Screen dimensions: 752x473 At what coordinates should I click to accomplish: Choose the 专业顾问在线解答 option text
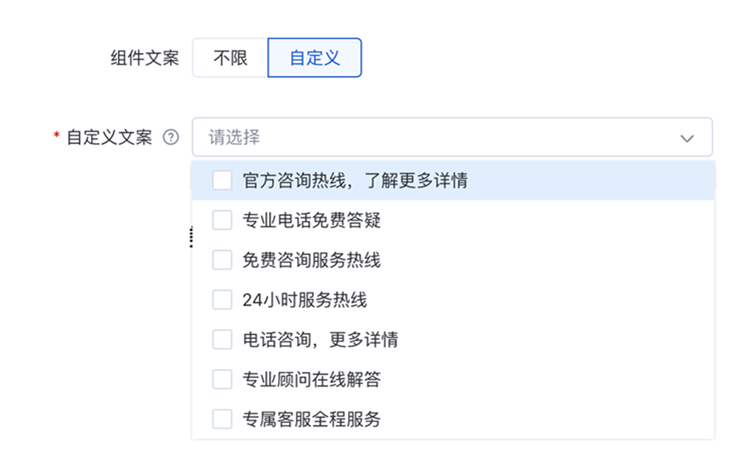point(311,379)
